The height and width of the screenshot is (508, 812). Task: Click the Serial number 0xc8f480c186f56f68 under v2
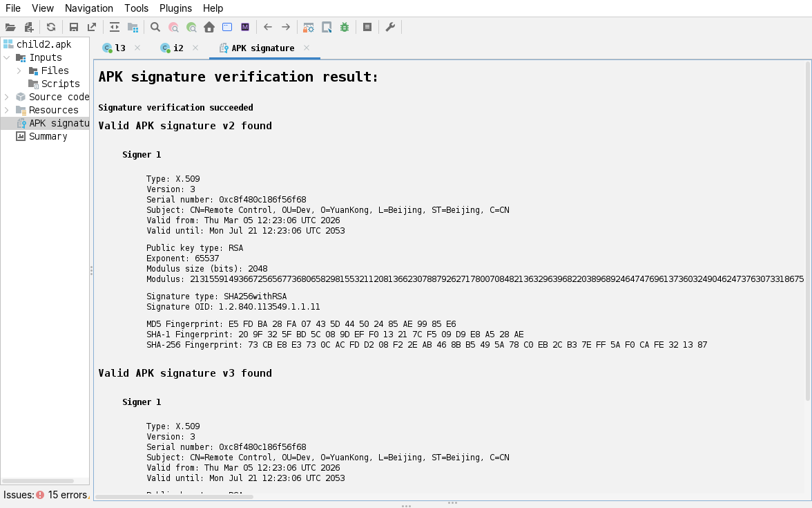coord(226,200)
